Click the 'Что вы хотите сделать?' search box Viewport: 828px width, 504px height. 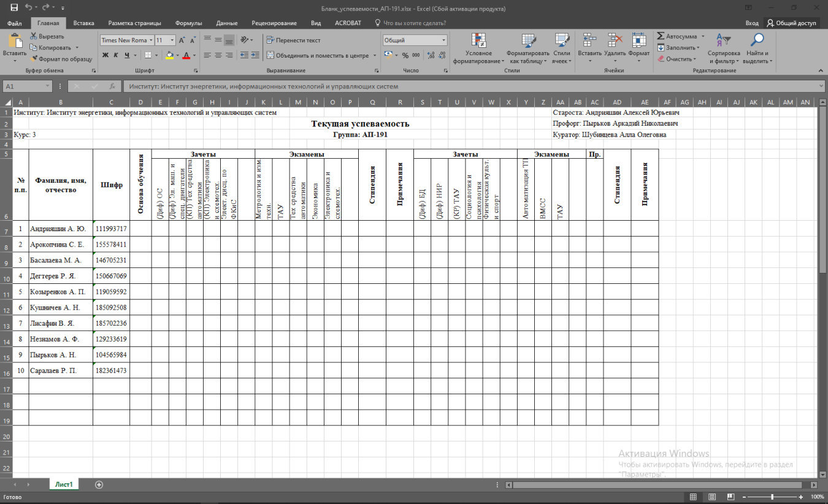click(x=412, y=23)
